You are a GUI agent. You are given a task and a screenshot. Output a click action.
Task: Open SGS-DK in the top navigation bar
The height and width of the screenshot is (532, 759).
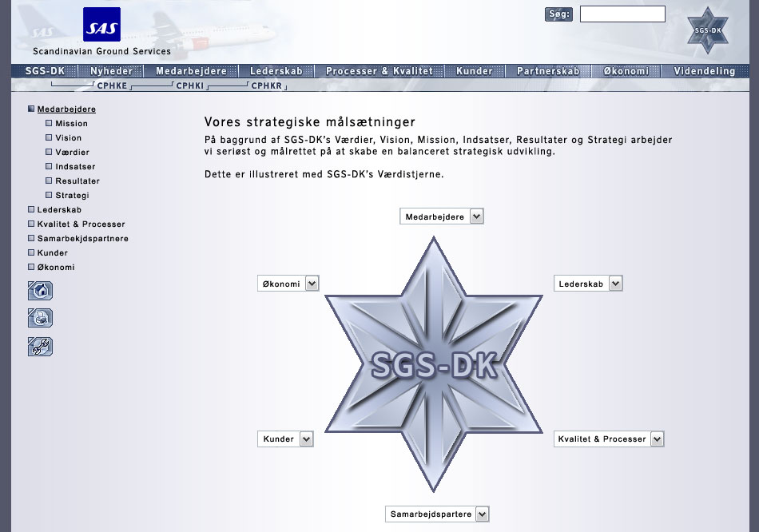(x=45, y=71)
